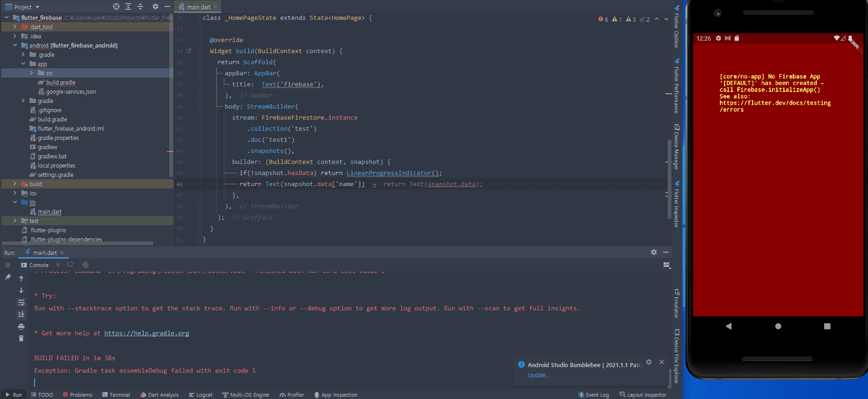The height and width of the screenshot is (399, 868).
Task: Click project tree horizontal scrollbar
Action: pyautogui.click(x=78, y=243)
